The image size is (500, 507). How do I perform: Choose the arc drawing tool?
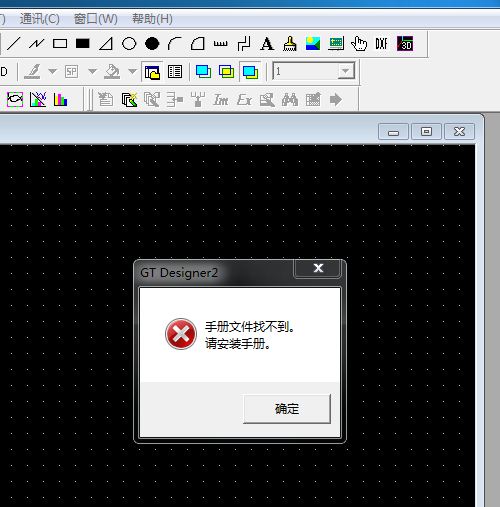[174, 44]
